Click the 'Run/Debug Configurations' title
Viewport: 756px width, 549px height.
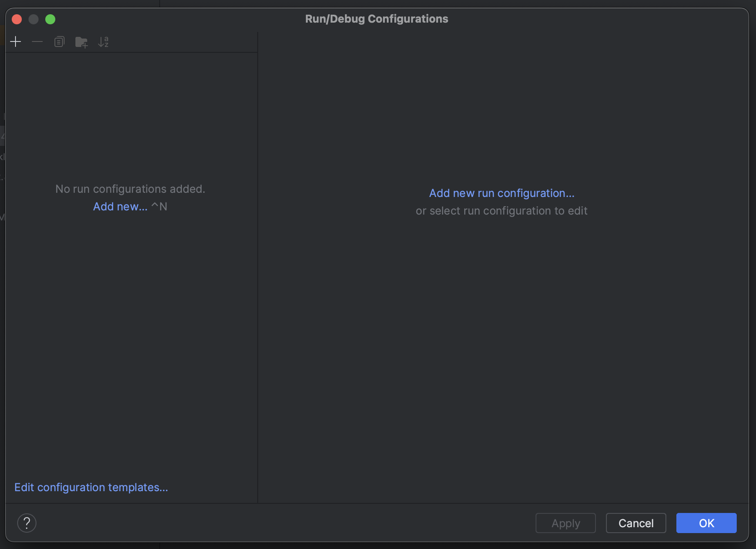pyautogui.click(x=377, y=19)
